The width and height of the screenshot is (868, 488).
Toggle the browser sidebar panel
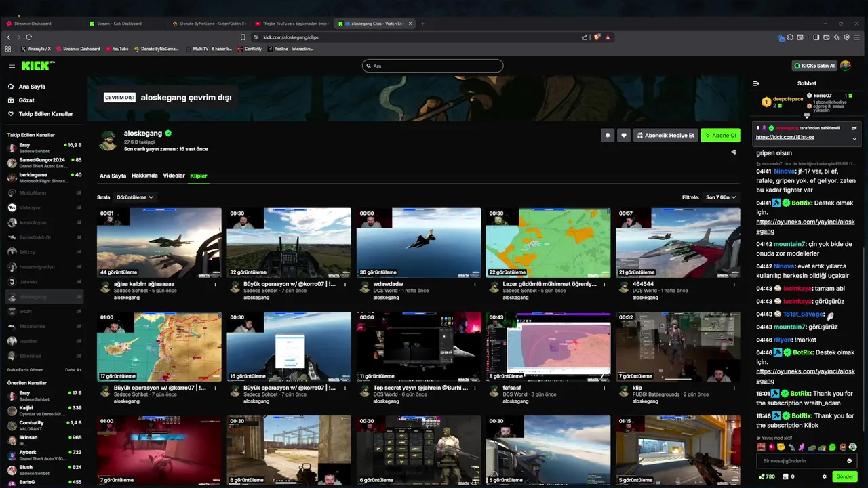point(816,37)
